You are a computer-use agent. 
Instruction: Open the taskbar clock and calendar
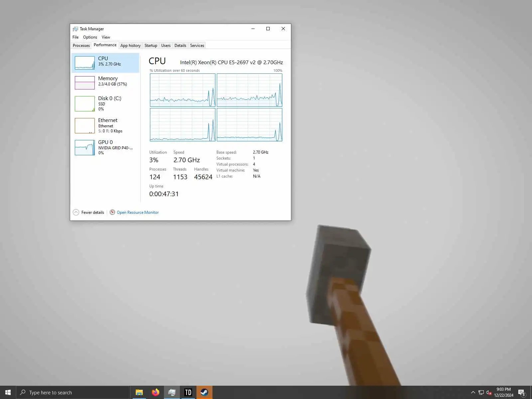click(504, 392)
